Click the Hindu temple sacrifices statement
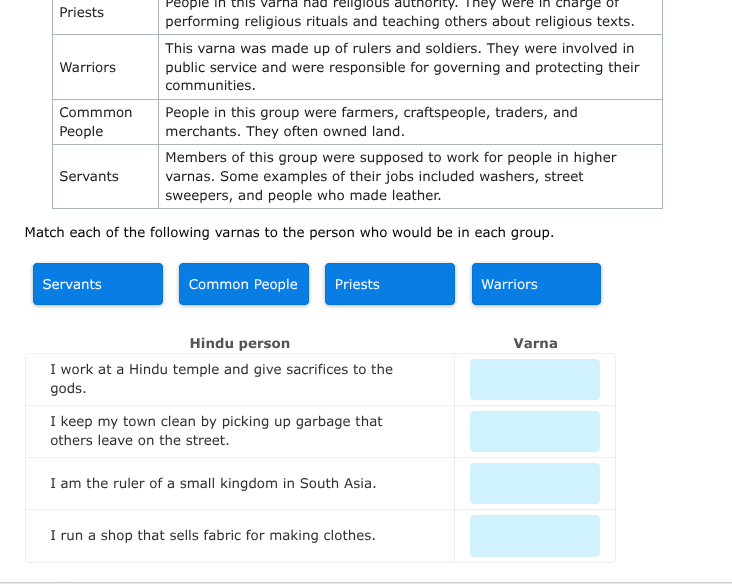732x584 pixels. click(222, 379)
